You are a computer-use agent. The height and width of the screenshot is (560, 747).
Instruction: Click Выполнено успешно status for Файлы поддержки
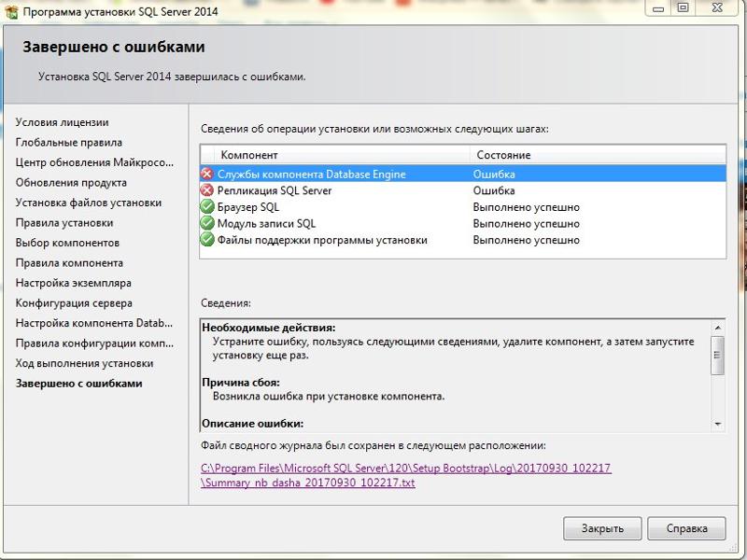click(526, 240)
